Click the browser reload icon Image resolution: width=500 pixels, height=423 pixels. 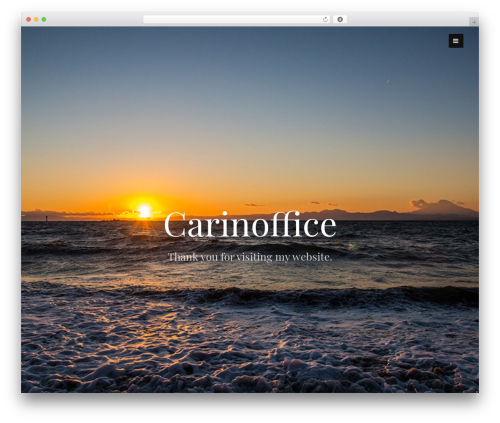[325, 19]
